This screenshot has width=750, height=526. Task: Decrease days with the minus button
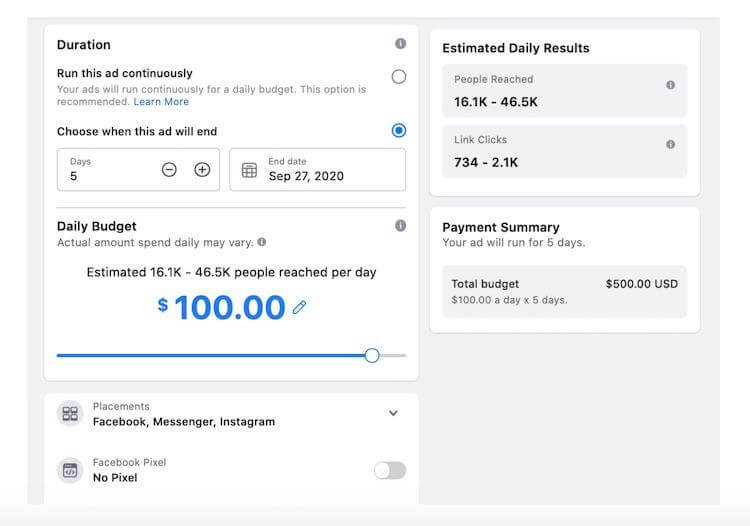[x=169, y=170]
